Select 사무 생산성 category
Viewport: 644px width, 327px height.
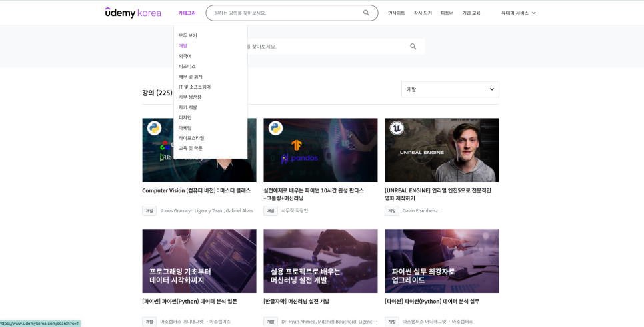coord(190,97)
